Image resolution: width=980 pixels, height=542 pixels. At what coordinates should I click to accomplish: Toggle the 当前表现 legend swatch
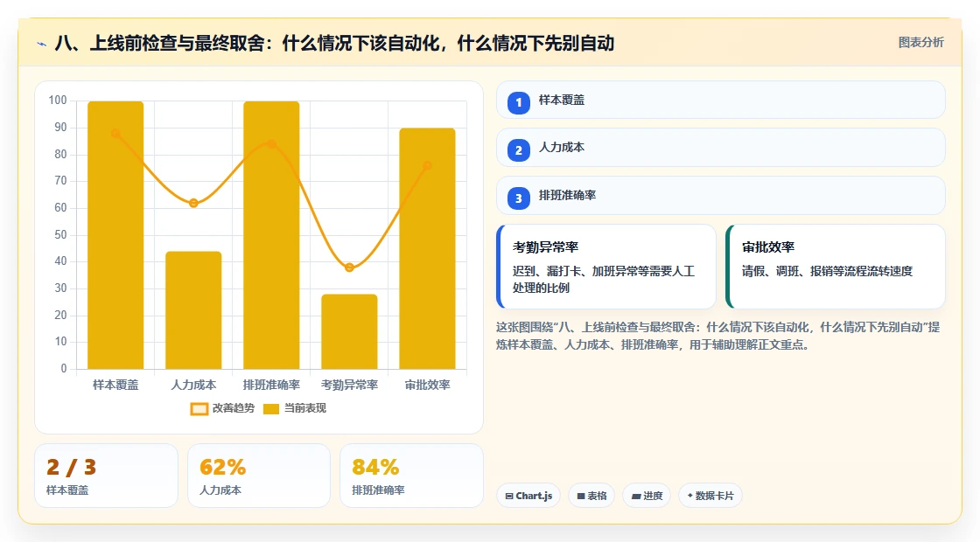pos(270,409)
